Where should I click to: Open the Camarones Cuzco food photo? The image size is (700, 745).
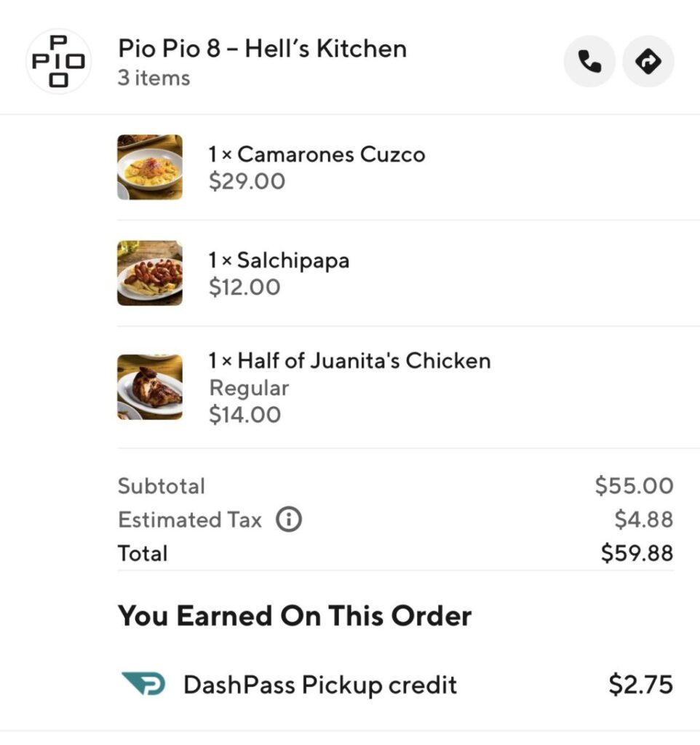[x=150, y=167]
